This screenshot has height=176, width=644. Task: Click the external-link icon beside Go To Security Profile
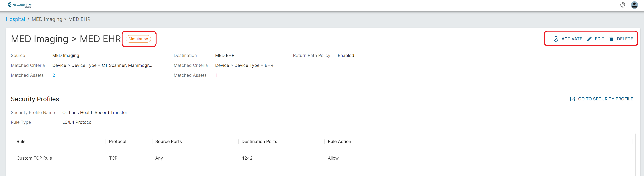[x=572, y=99]
